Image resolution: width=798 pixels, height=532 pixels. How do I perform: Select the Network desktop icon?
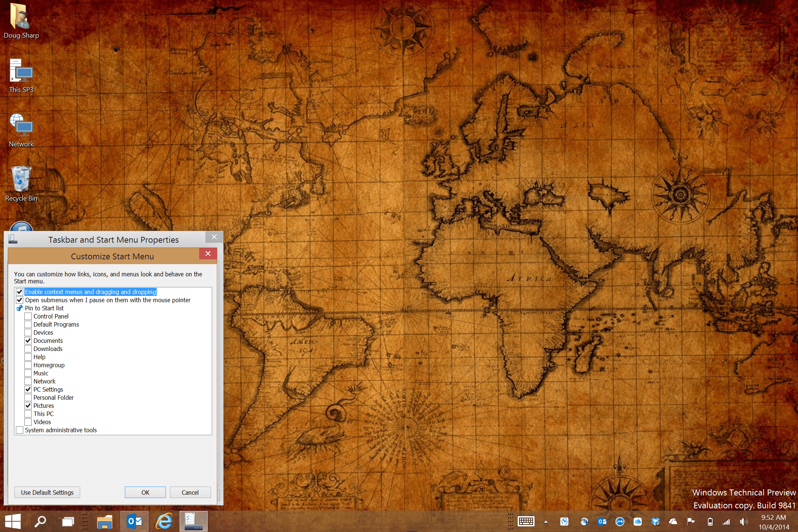pyautogui.click(x=21, y=130)
